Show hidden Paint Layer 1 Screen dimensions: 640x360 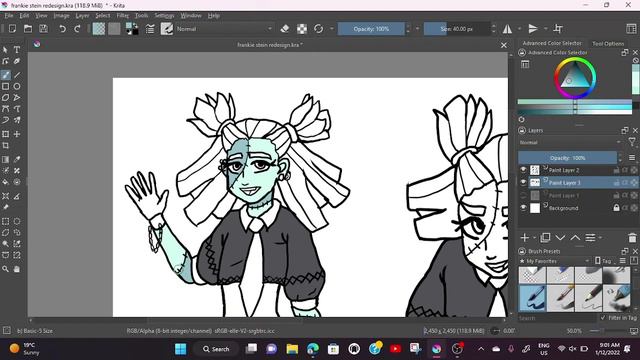point(523,196)
